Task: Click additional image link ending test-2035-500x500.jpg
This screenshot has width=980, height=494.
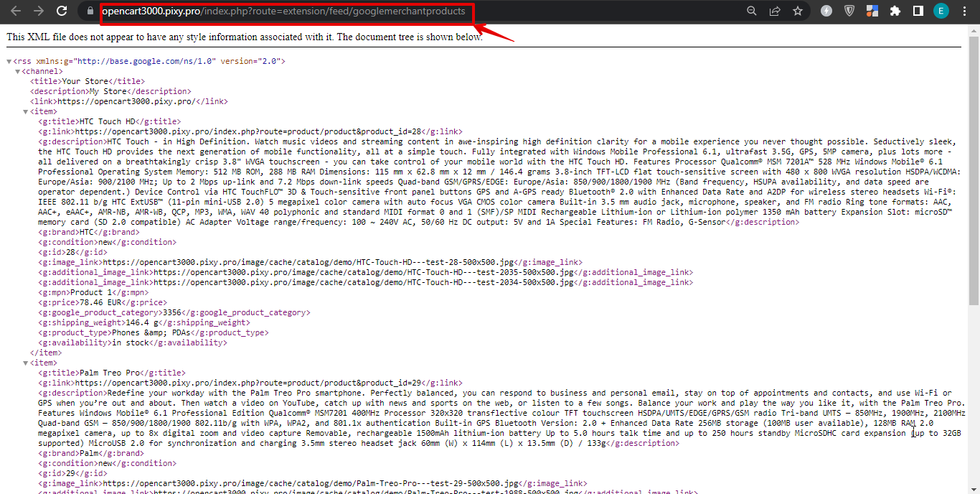Action: 364,273
